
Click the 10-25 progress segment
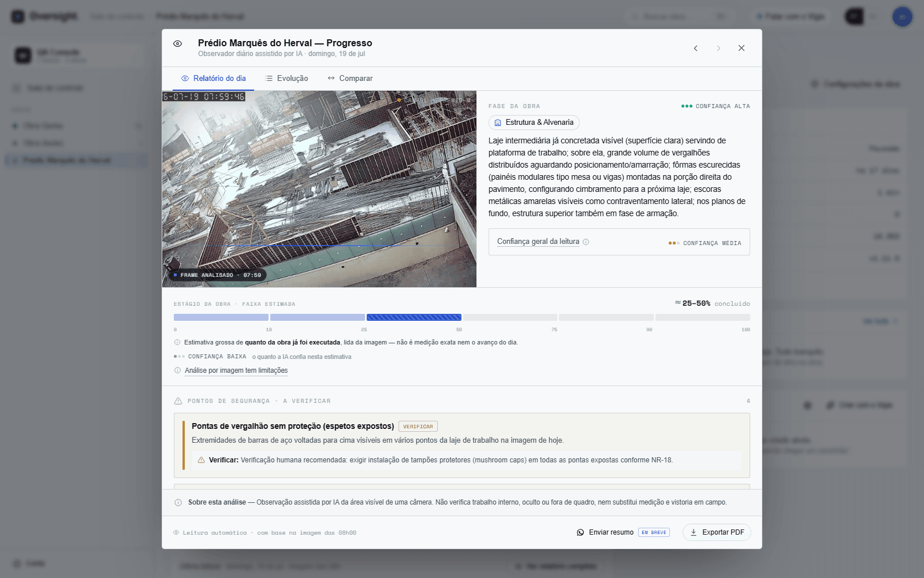click(318, 317)
